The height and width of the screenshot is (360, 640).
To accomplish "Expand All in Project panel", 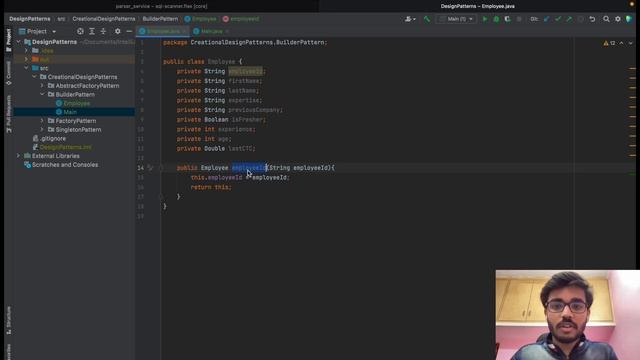I will pos(92,31).
